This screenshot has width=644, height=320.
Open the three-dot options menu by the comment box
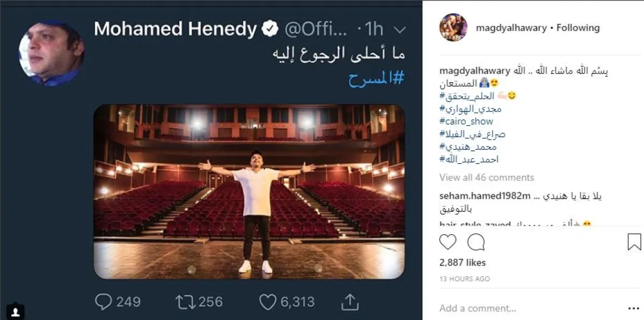634,309
